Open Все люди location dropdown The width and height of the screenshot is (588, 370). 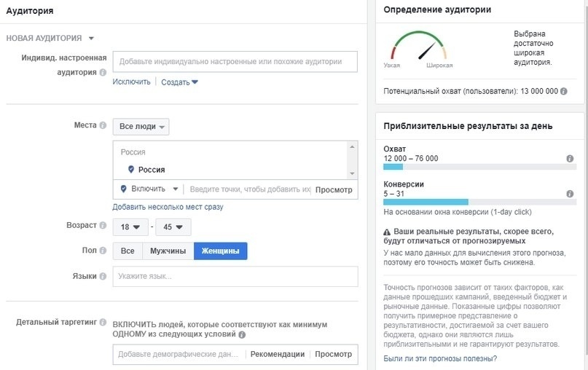tap(141, 127)
